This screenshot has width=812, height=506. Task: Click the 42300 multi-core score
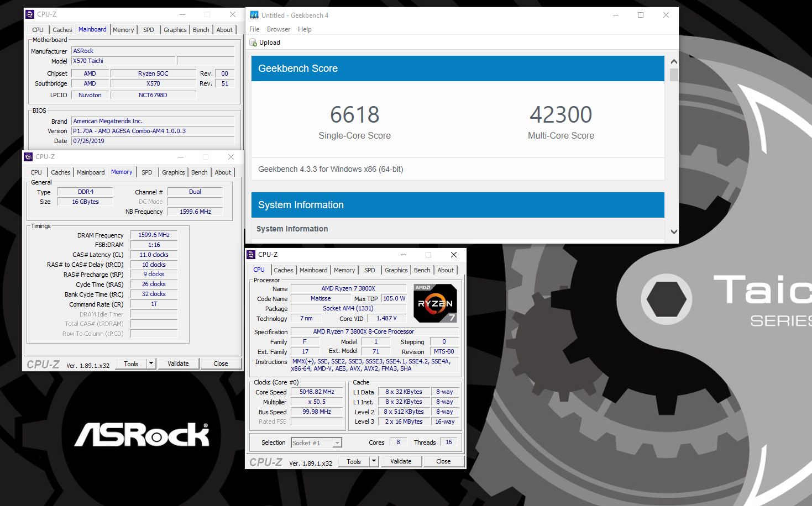pyautogui.click(x=560, y=115)
